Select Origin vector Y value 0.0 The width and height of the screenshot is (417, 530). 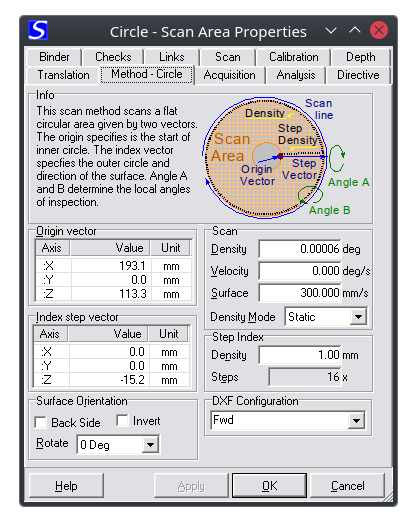[111, 280]
